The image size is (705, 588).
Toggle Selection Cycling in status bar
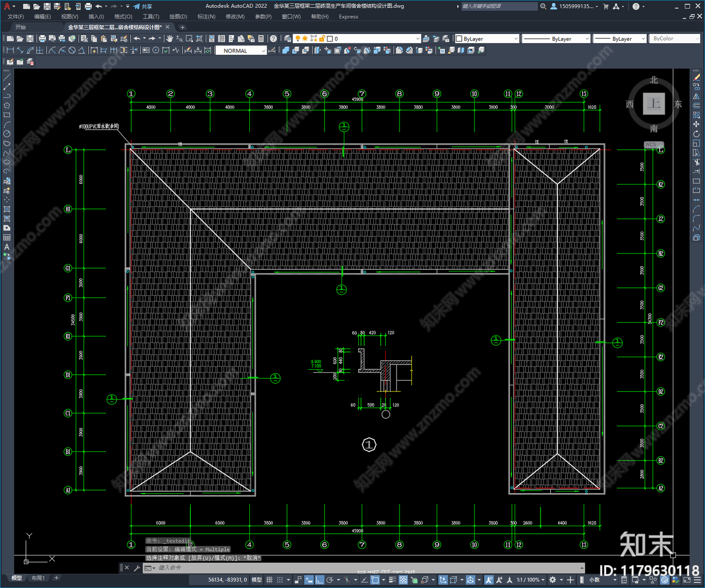(414, 580)
